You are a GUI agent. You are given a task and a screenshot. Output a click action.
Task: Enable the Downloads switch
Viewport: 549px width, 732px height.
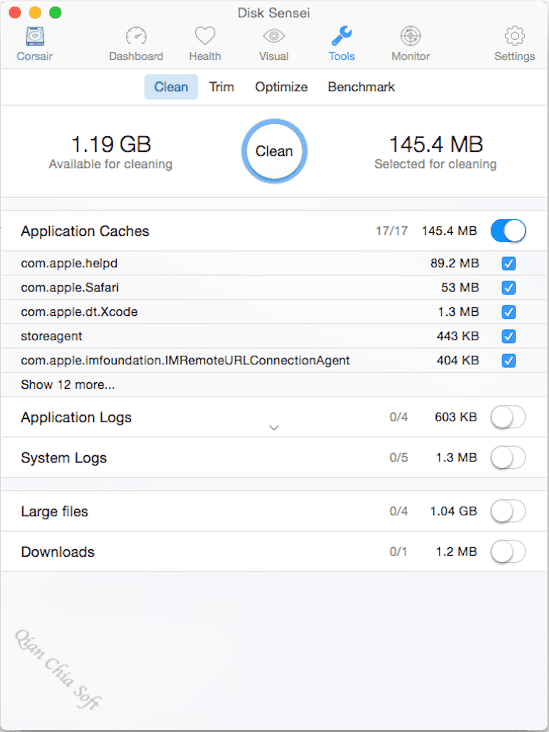[508, 552]
